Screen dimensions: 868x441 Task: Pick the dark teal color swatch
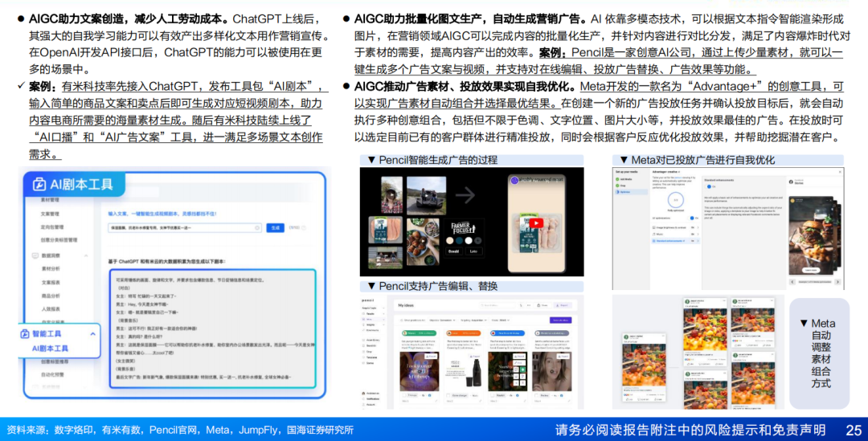click(459, 241)
